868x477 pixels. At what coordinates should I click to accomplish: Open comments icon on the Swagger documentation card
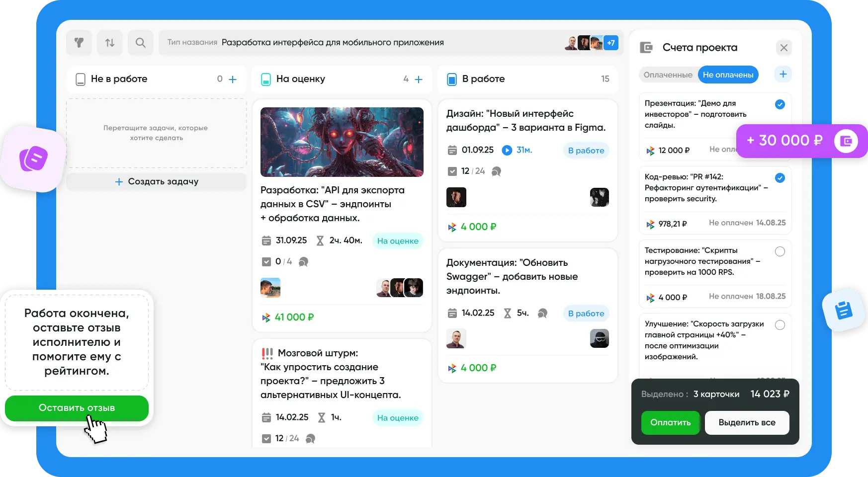[x=542, y=313]
